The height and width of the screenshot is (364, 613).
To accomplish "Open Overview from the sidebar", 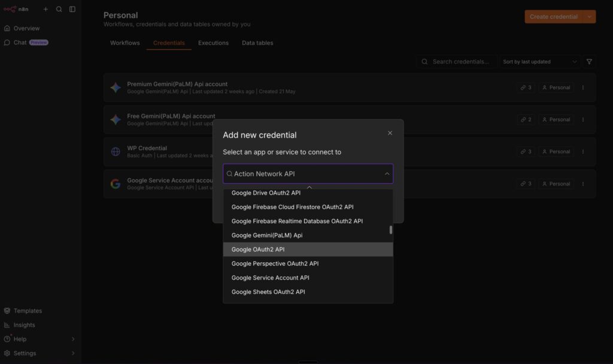I will (41, 28).
